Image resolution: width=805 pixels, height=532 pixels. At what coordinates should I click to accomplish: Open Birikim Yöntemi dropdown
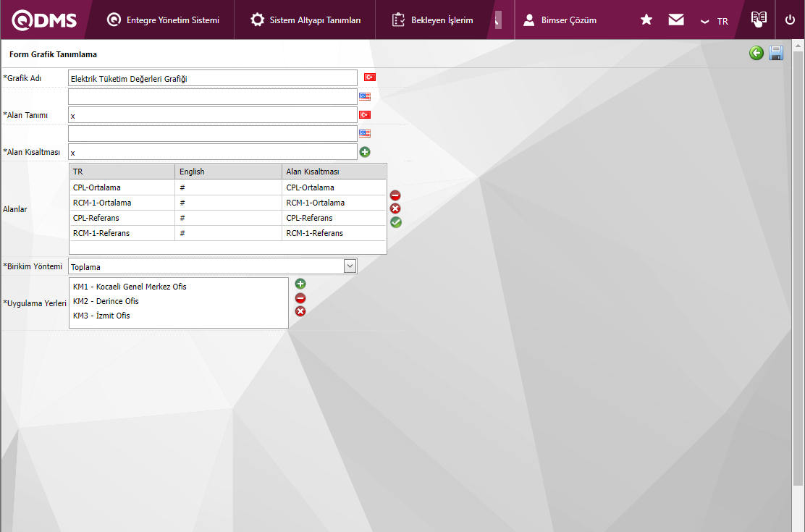pos(350,266)
